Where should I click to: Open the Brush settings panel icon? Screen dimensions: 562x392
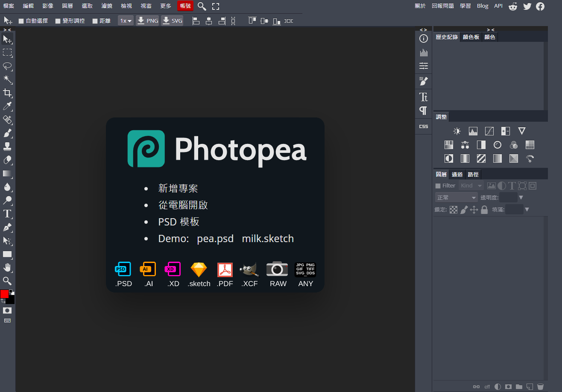(x=423, y=81)
